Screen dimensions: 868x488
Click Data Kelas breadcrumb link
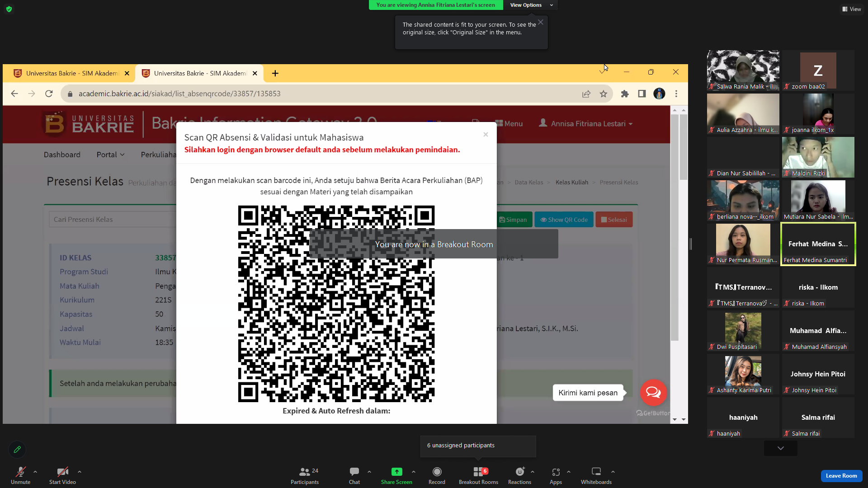(x=529, y=182)
